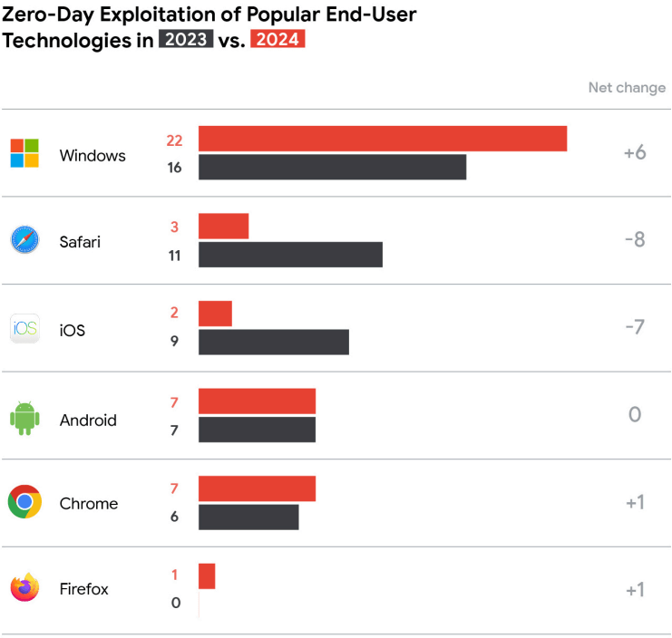This screenshot has height=638, width=672.
Task: Click the Firefox row label text
Action: pyautogui.click(x=84, y=589)
